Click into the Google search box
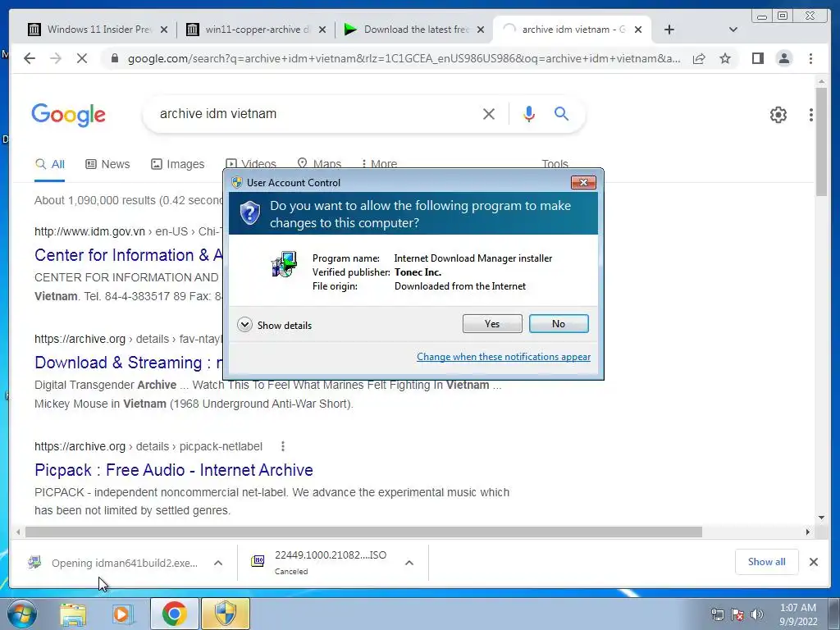 tap(316, 113)
